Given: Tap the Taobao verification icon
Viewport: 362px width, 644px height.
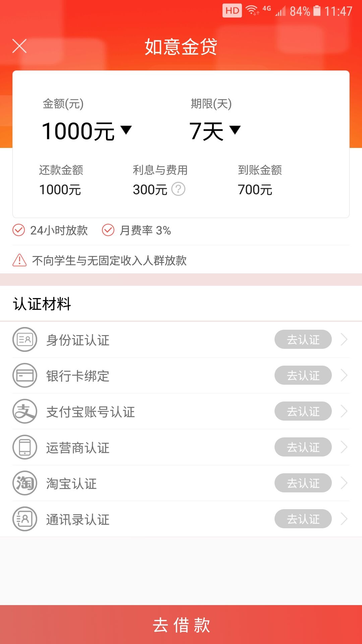Looking at the screenshot, I should [24, 483].
